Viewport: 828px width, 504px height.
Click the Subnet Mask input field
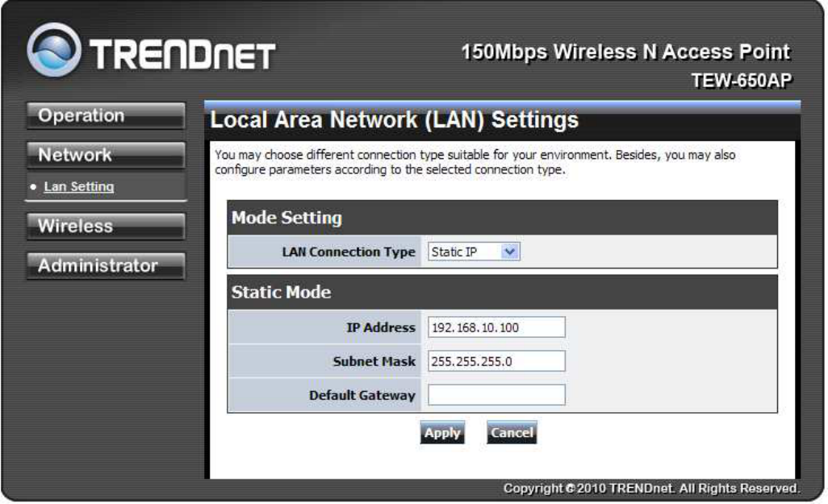tap(496, 361)
